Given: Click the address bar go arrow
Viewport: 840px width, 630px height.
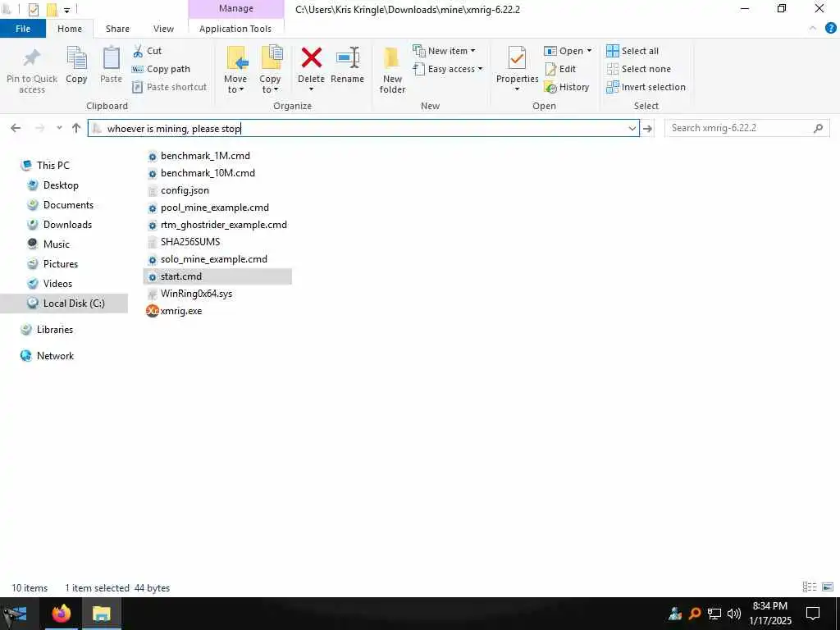Looking at the screenshot, I should tap(648, 128).
